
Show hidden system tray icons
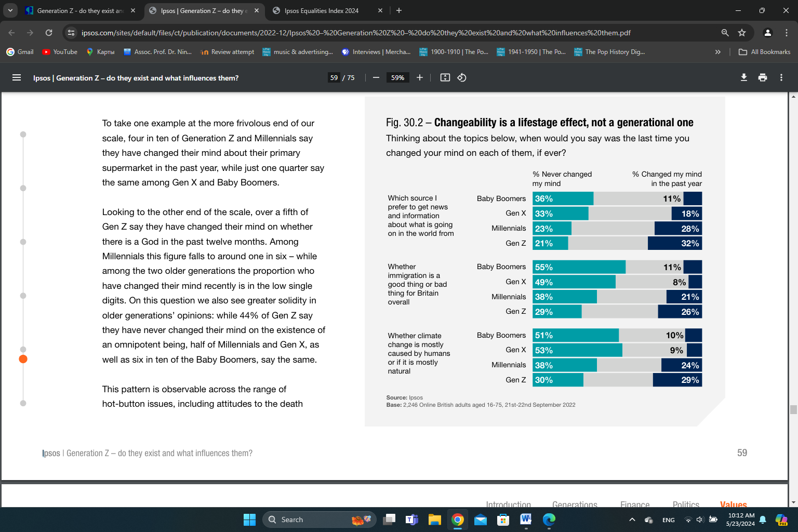tap(632, 520)
